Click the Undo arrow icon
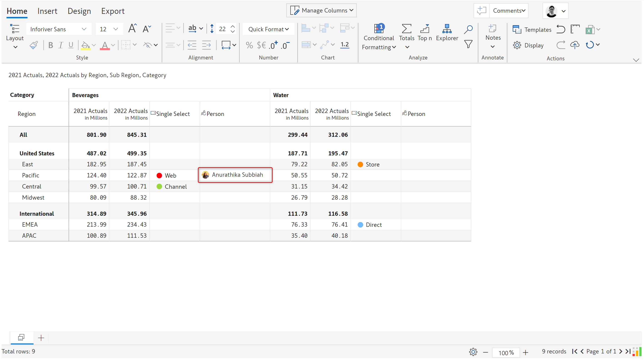Viewport: 644px width, 360px height. point(560,29)
